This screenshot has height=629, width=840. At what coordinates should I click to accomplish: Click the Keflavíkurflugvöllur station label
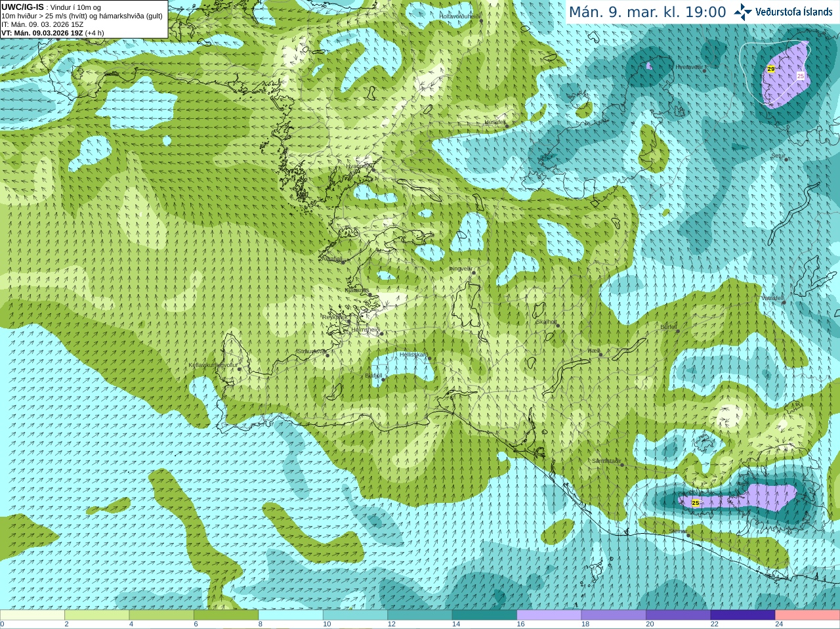pyautogui.click(x=213, y=365)
